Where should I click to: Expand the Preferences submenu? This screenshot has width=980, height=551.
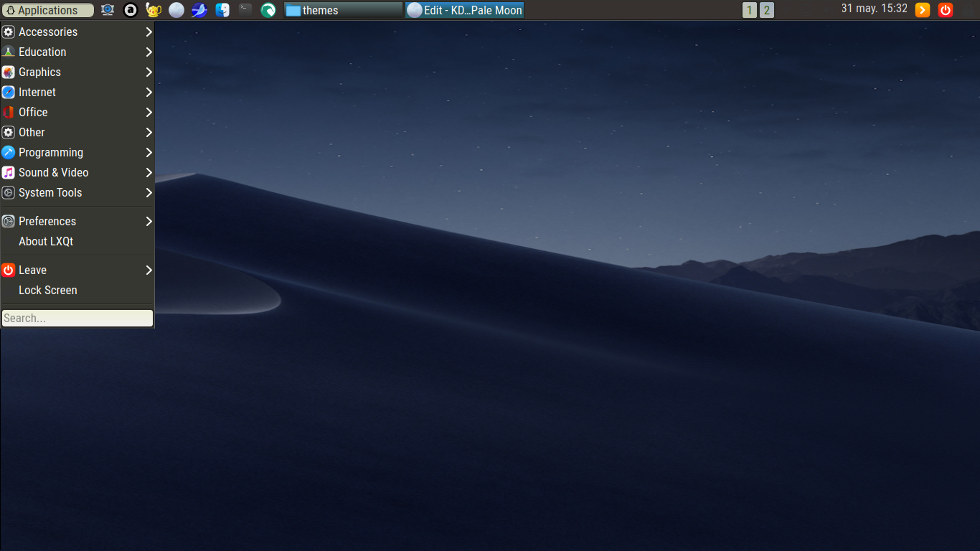pyautogui.click(x=77, y=221)
